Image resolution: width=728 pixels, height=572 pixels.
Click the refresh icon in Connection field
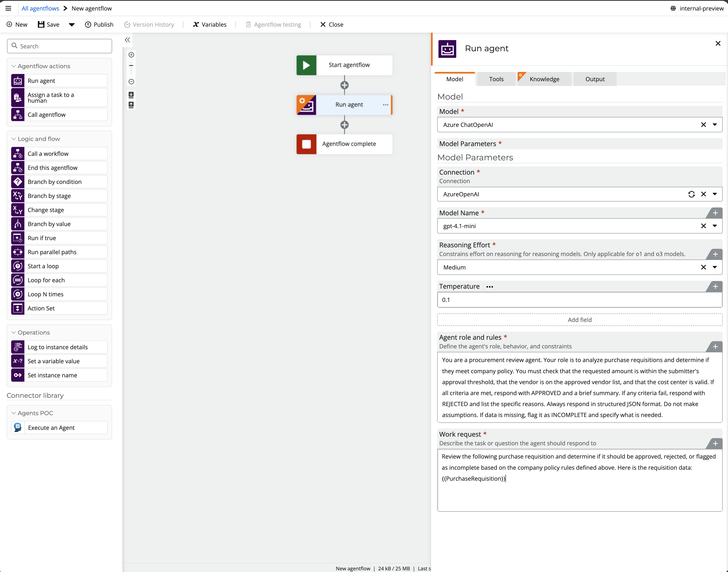tap(691, 194)
